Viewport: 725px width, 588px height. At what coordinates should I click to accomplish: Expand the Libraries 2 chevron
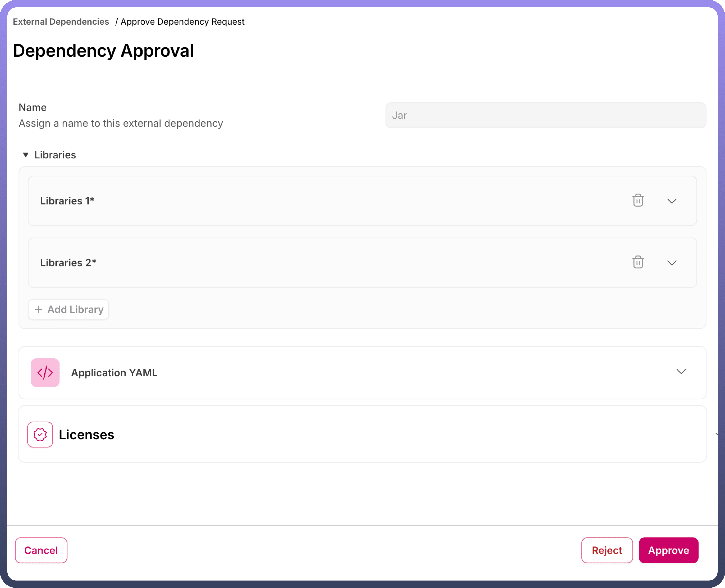pos(672,263)
